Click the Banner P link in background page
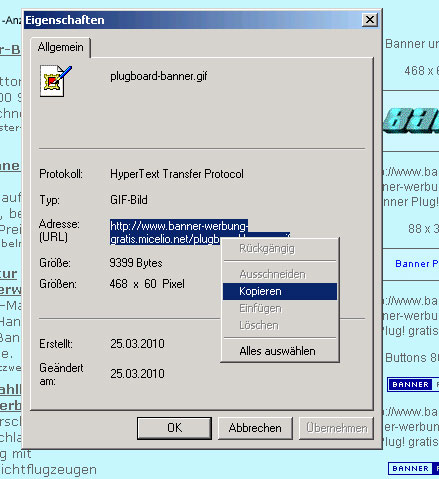 click(417, 264)
